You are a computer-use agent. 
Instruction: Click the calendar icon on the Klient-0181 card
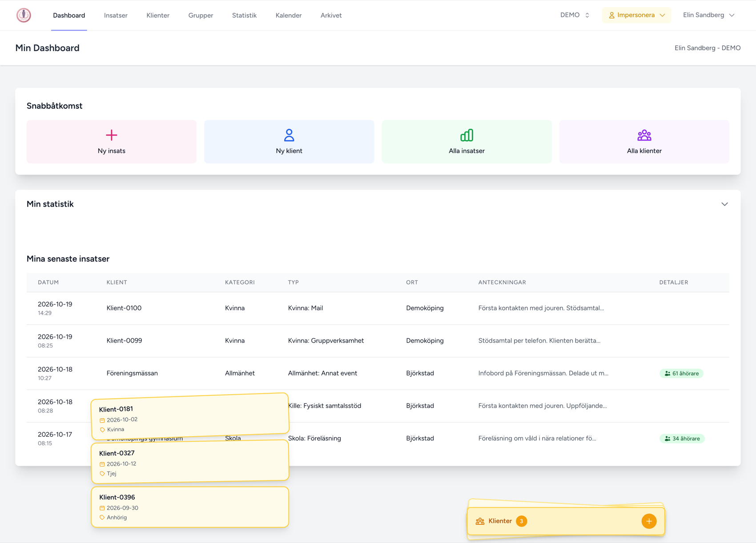[102, 420]
